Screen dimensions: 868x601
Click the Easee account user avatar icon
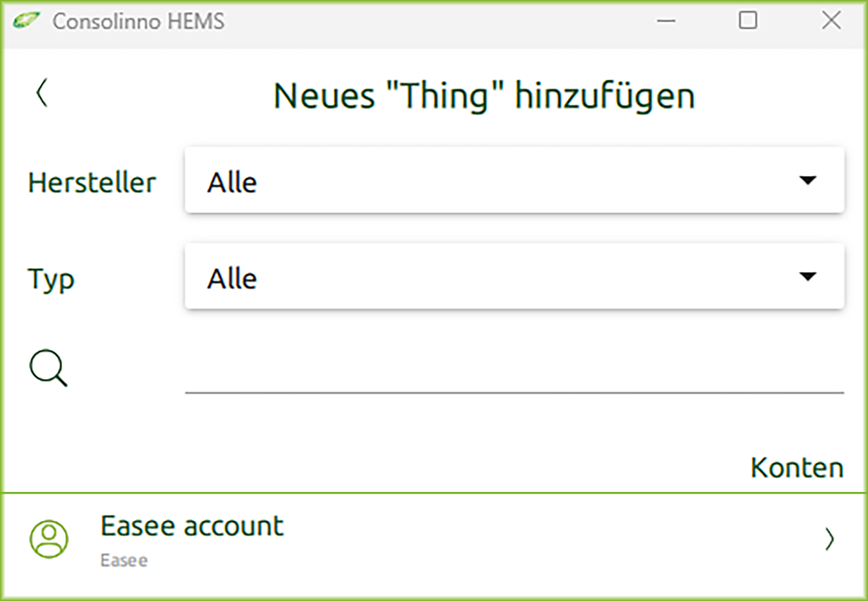49,539
